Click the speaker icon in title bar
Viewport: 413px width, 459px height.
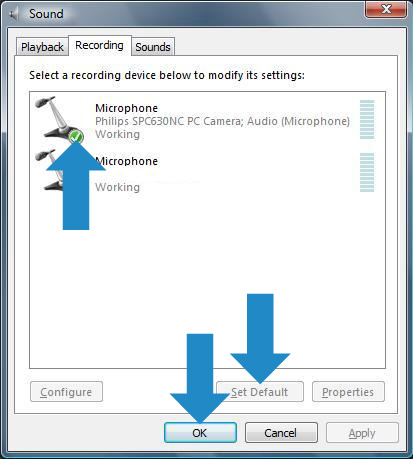[14, 14]
